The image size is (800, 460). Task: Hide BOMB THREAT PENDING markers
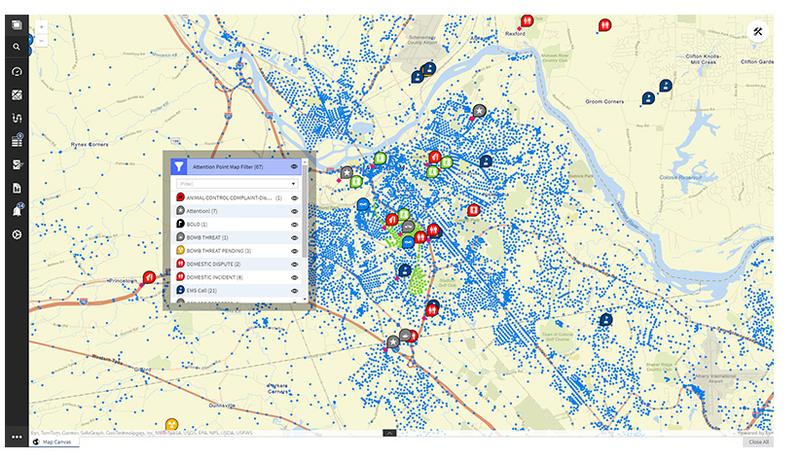tap(294, 251)
